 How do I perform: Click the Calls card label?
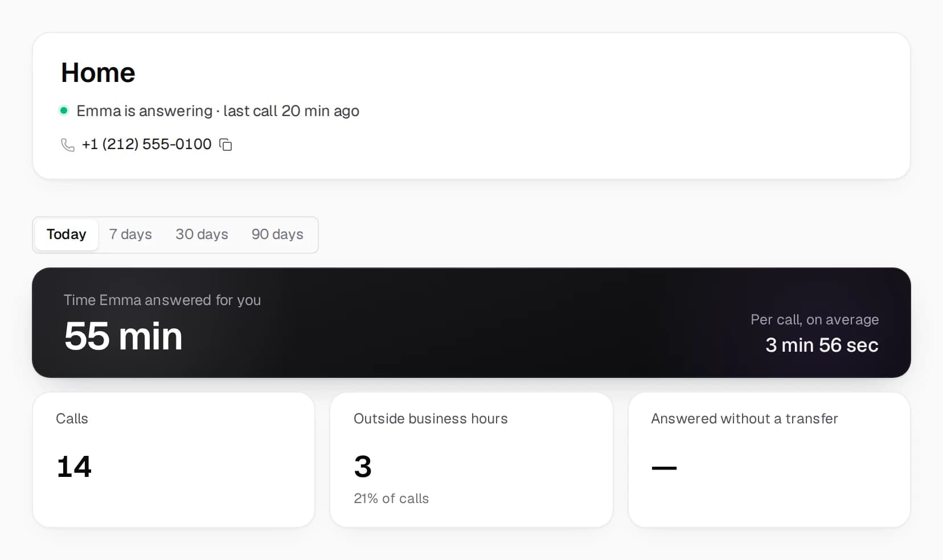72,419
